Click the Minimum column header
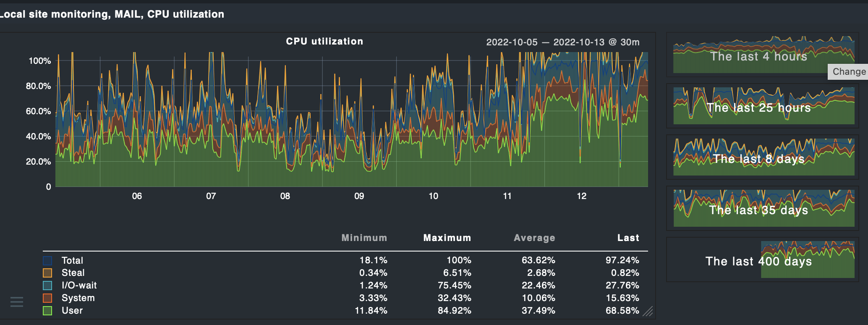868x325 pixels. point(364,238)
